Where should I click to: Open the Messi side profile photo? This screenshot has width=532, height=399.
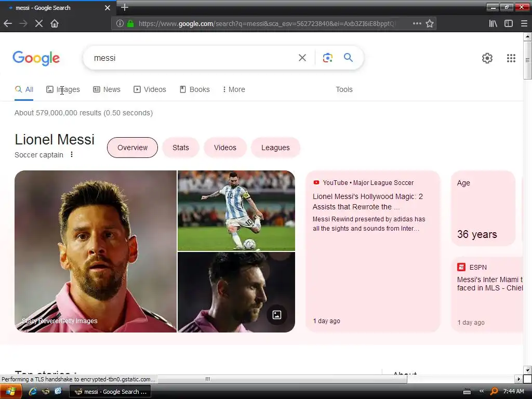[236, 292]
